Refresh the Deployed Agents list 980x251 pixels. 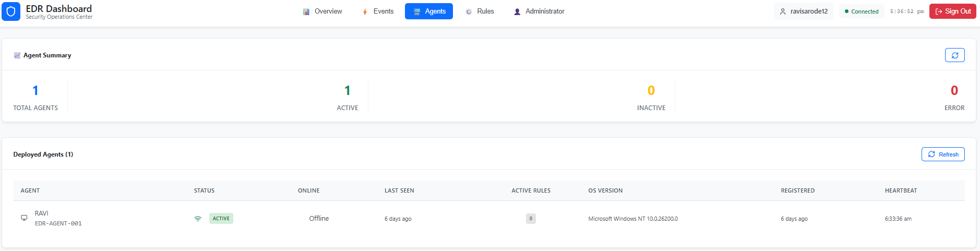pyautogui.click(x=943, y=154)
